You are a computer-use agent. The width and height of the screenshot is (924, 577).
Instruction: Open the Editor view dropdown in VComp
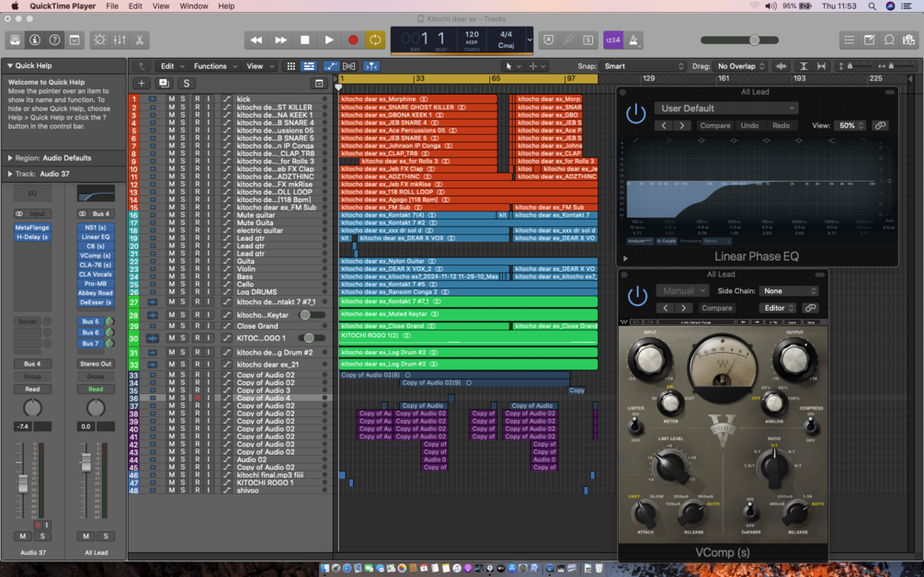point(779,308)
